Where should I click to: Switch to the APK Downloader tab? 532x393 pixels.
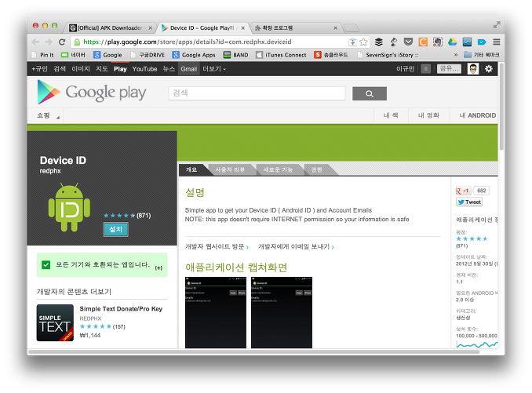pos(110,27)
